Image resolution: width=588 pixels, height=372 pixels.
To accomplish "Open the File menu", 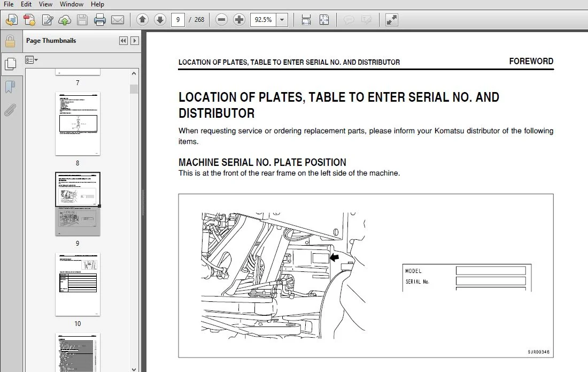I will coord(8,4).
